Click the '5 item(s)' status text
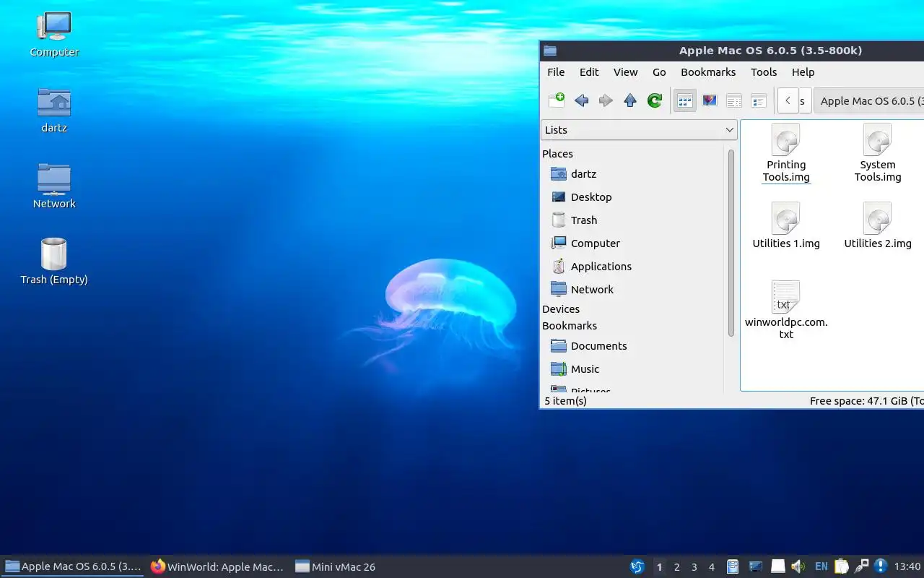The width and height of the screenshot is (924, 578). pos(565,401)
